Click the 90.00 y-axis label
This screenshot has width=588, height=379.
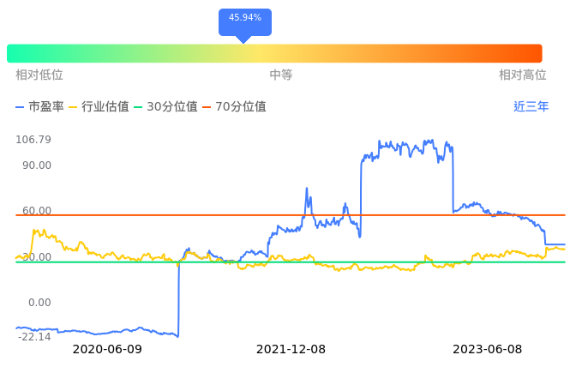tap(37, 165)
